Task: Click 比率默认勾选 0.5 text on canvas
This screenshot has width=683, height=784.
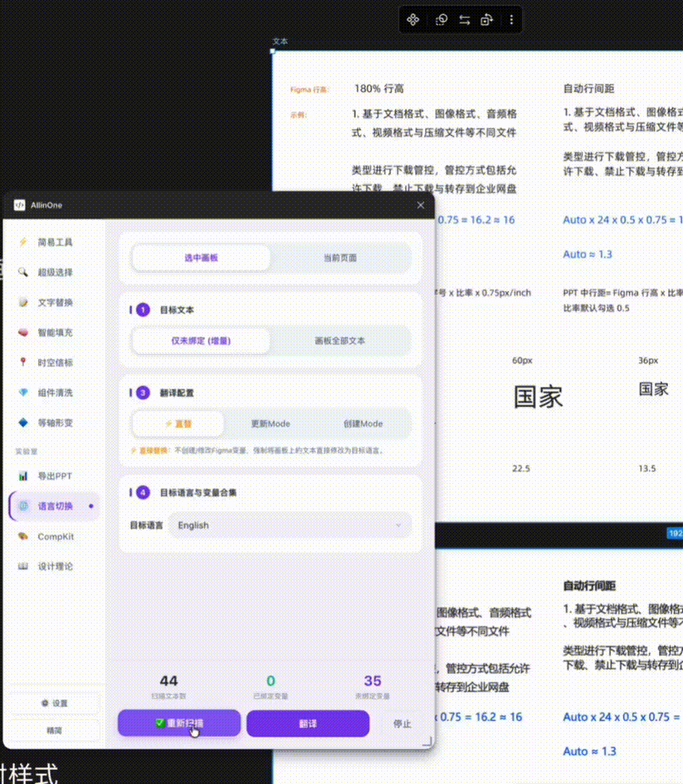Action: pos(596,308)
